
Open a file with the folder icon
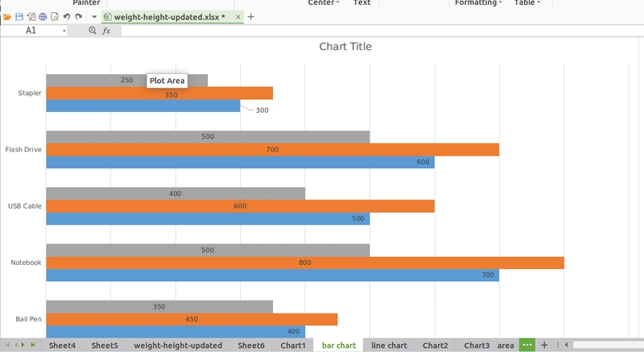(x=7, y=17)
